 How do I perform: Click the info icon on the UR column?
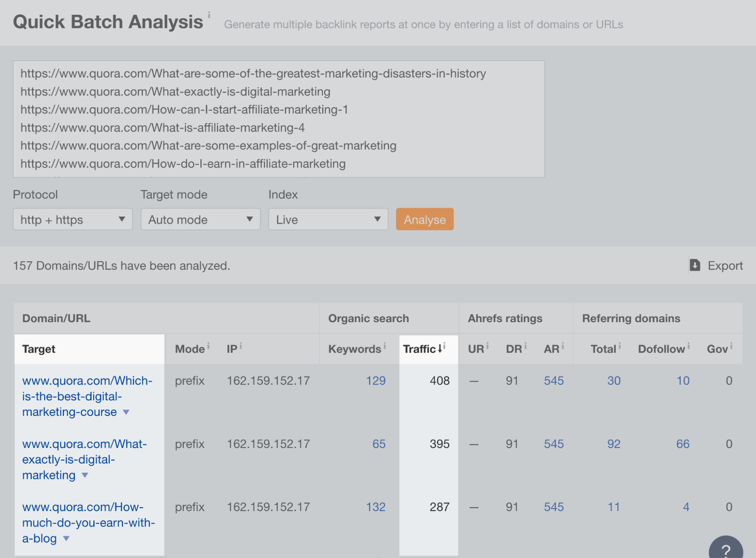click(488, 345)
